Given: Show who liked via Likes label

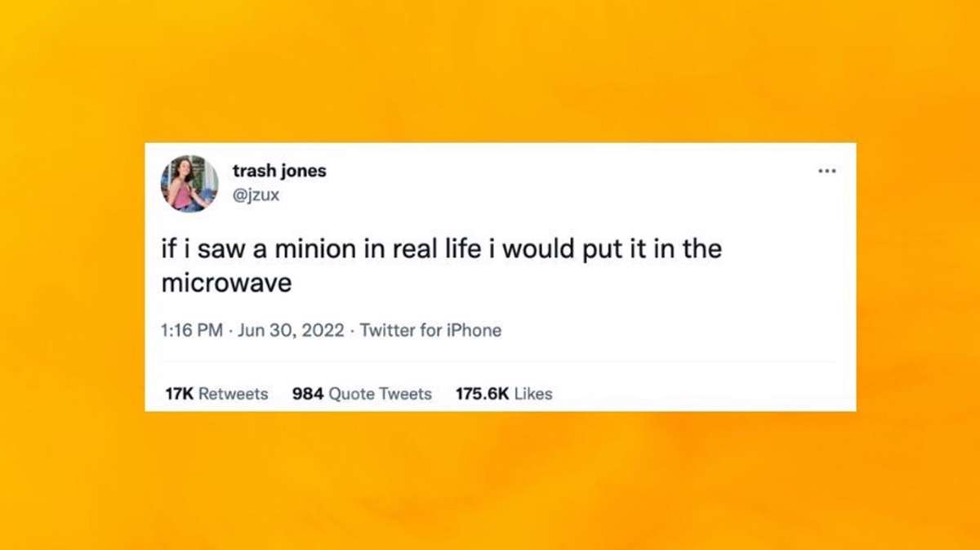Looking at the screenshot, I should click(x=533, y=394).
